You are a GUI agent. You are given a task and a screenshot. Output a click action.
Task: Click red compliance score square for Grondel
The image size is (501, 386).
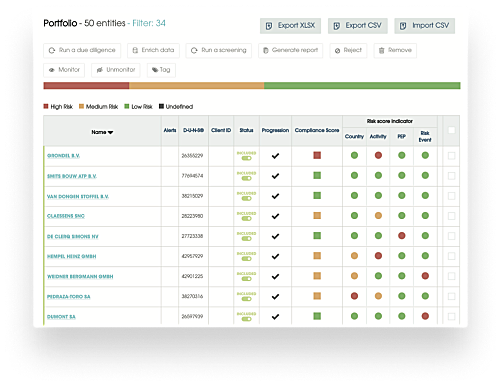coord(317,155)
